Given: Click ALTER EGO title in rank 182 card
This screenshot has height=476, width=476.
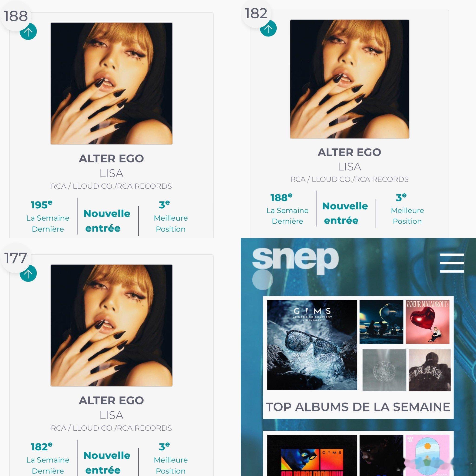Looking at the screenshot, I should [x=349, y=152].
